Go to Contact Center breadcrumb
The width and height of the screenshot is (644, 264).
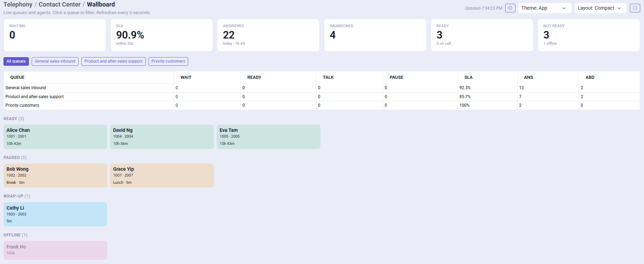click(60, 4)
